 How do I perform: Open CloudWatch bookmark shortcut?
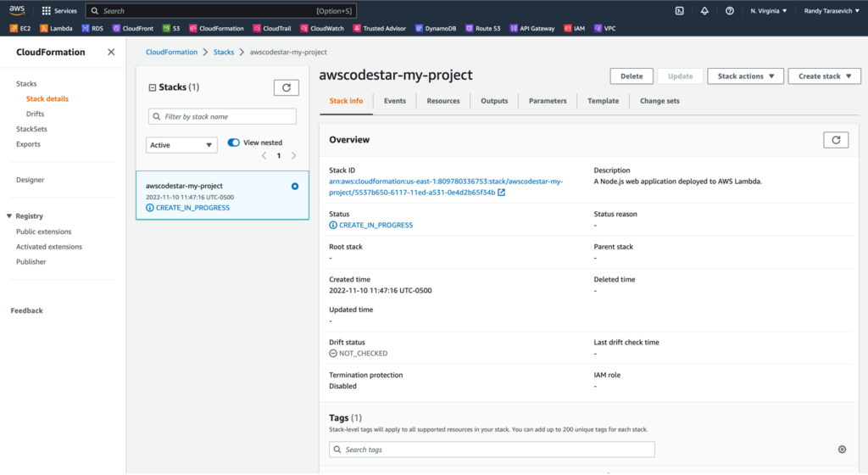click(322, 28)
